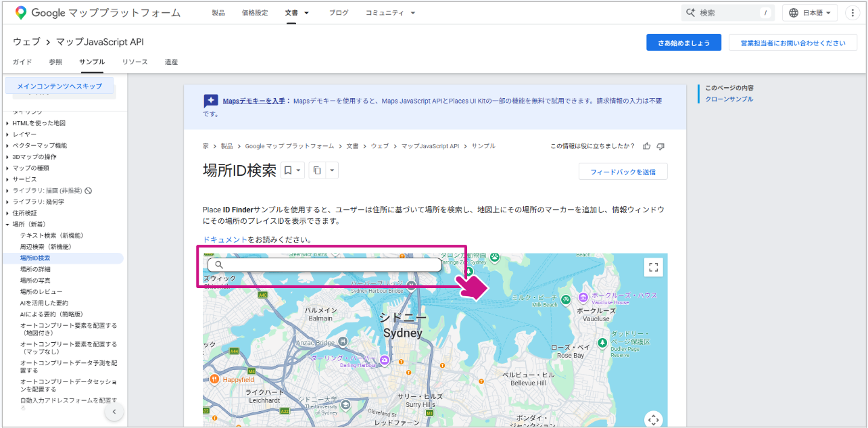
Task: Open the ブログ top menu item
Action: (339, 13)
